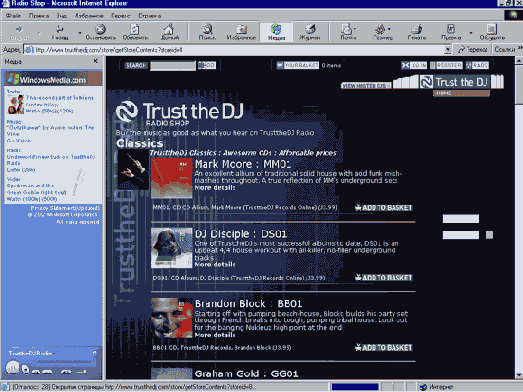The height and width of the screenshot is (392, 523).
Task: Add DJ Disciple DS01 to basket
Action: pyautogui.click(x=384, y=278)
